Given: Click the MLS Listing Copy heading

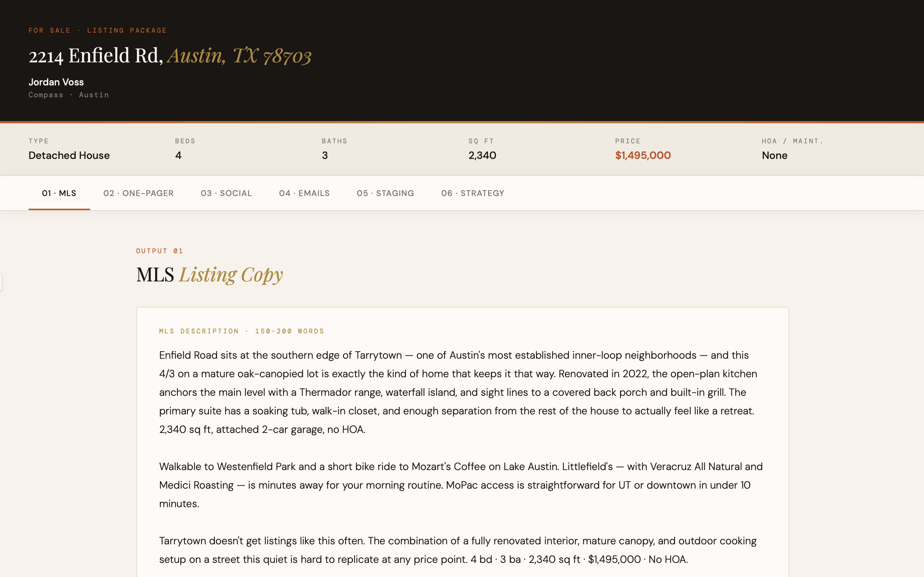Looking at the screenshot, I should coord(209,275).
